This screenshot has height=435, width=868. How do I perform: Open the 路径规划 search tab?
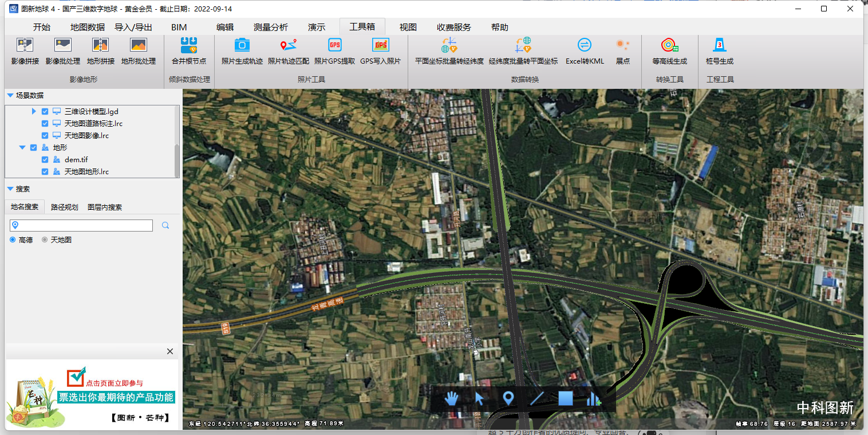tap(64, 207)
